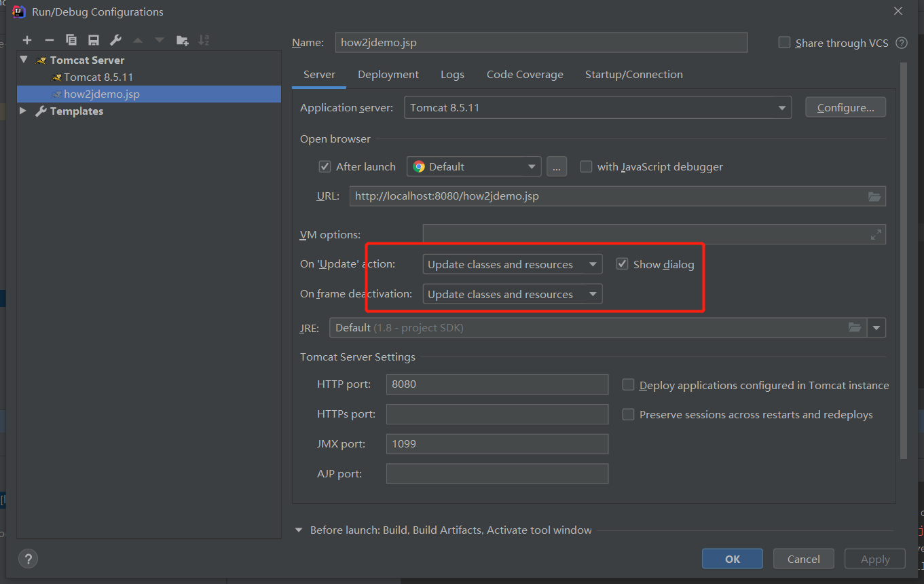Image resolution: width=924 pixels, height=584 pixels.
Task: Switch to the Server tab
Action: pos(319,75)
